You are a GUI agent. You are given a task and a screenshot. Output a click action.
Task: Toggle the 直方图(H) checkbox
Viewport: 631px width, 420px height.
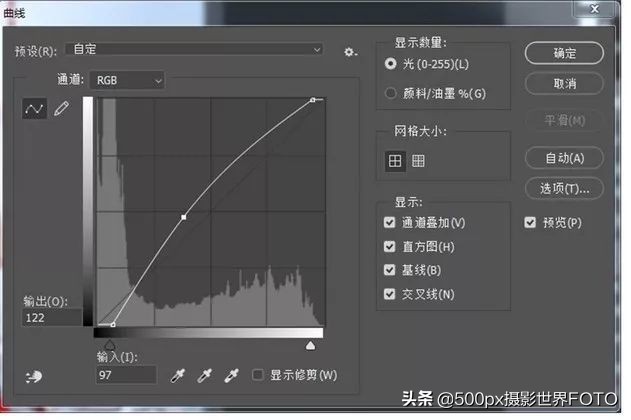click(389, 246)
